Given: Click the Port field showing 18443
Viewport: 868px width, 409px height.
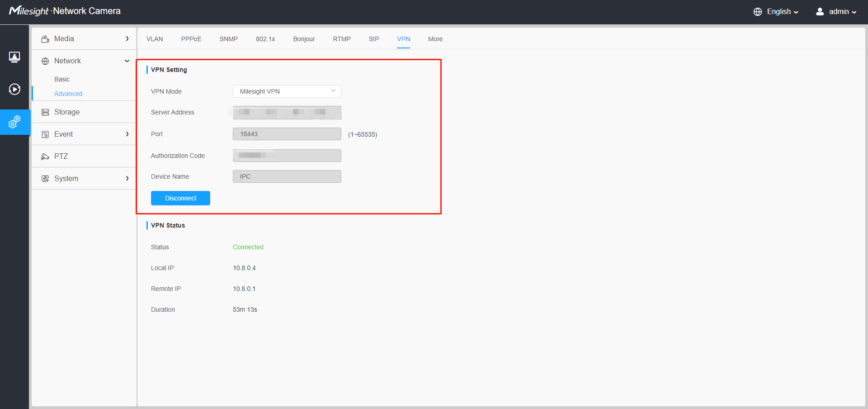Looking at the screenshot, I should (287, 134).
